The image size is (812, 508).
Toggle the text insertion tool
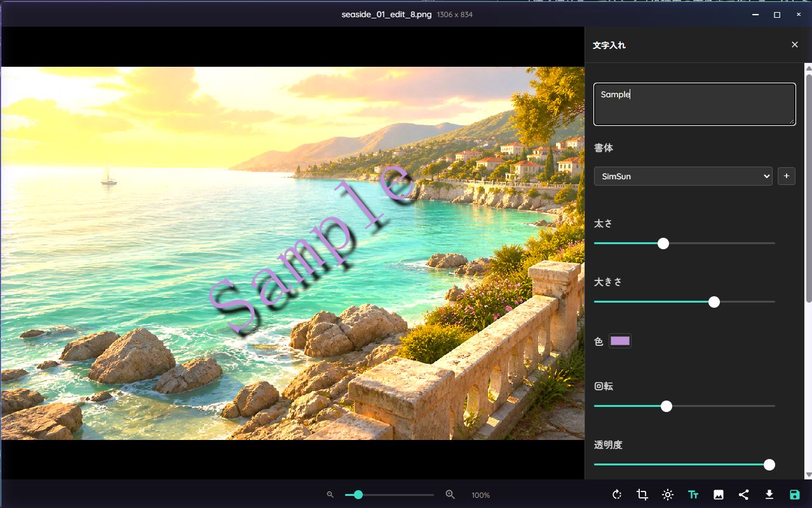693,495
